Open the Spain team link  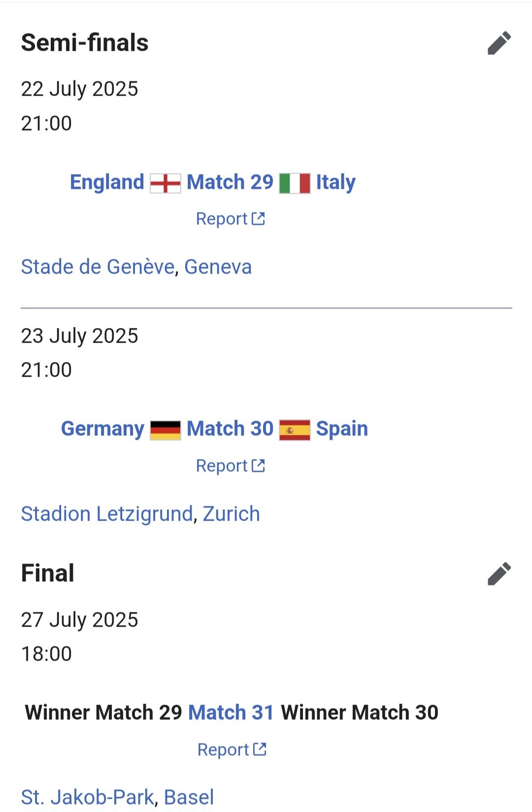[342, 428]
